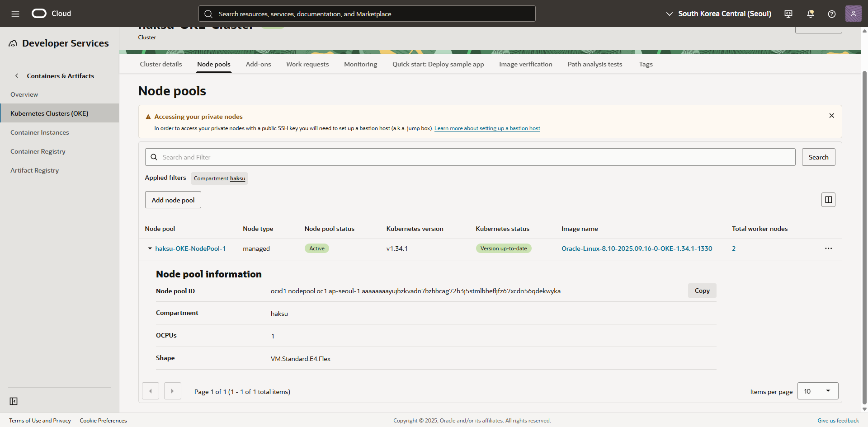Click the Add node pool button
This screenshot has height=427, width=868.
173,200
